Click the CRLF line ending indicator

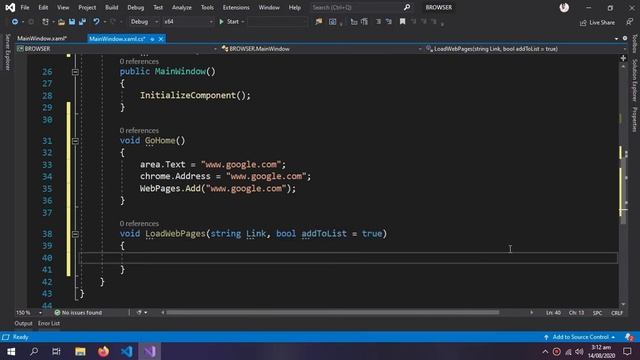pos(617,313)
